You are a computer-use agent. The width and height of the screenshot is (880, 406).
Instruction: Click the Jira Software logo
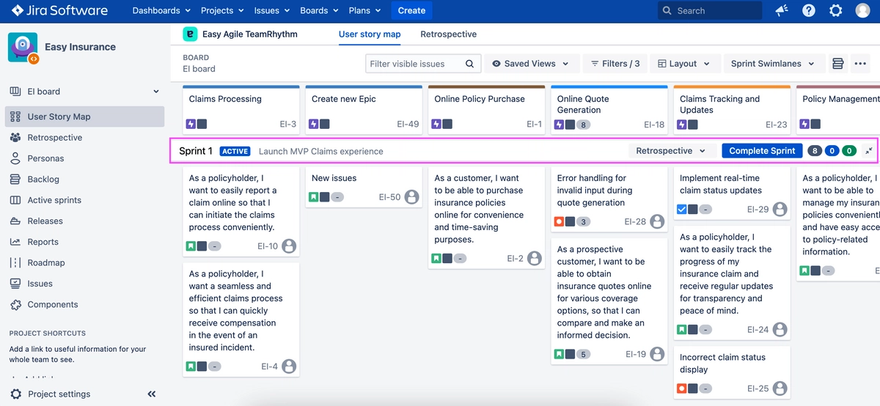pos(59,11)
